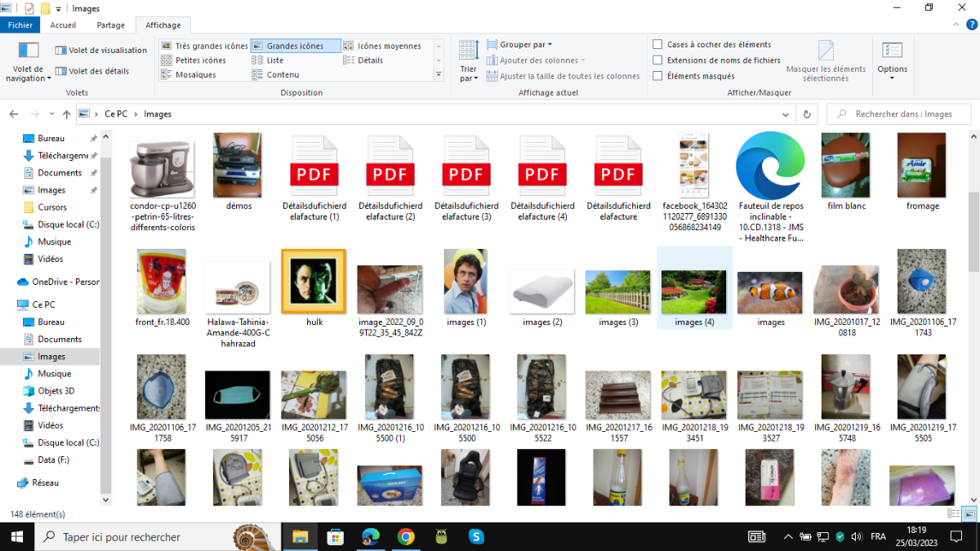This screenshot has height=551, width=980.
Task: Expand the layout gallery more arrow
Action: pyautogui.click(x=437, y=76)
